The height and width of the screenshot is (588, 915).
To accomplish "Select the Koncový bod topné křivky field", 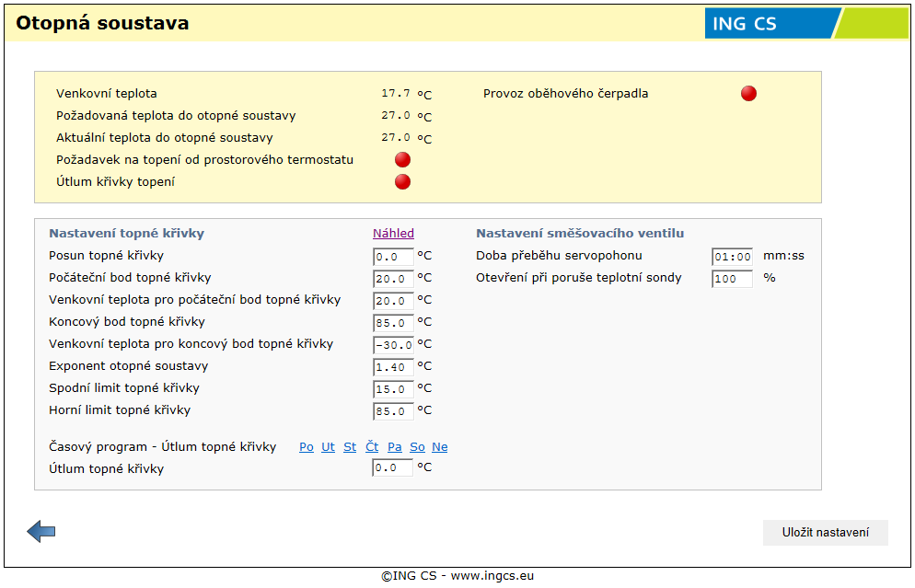I will [393, 323].
